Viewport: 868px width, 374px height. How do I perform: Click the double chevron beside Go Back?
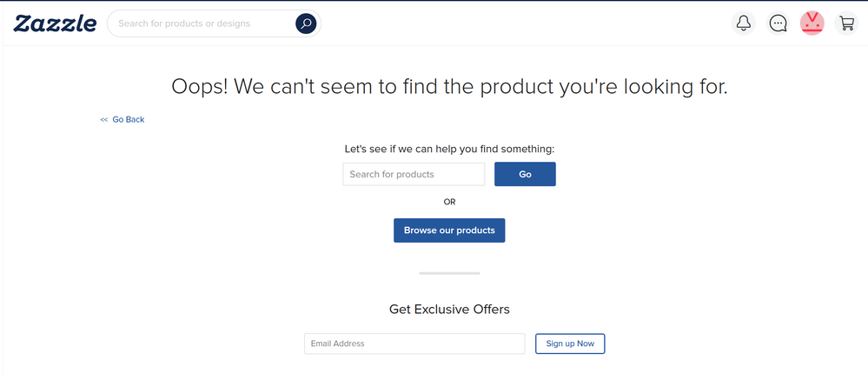coord(103,120)
